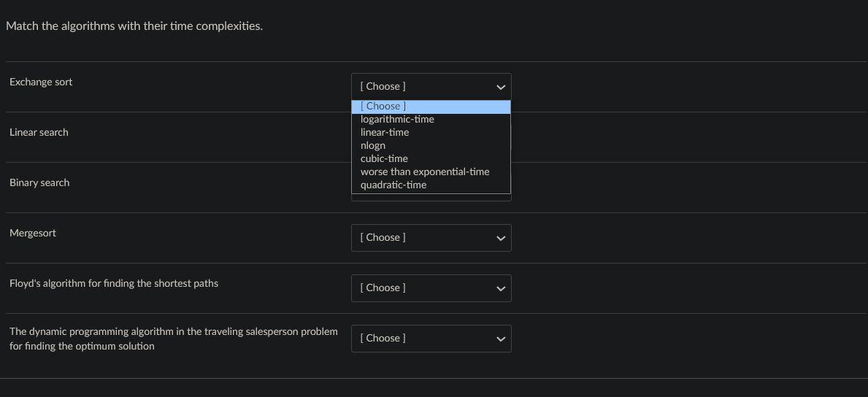Click the Exchange sort select box
Image resolution: width=868 pixels, height=397 pixels.
[x=423, y=87]
